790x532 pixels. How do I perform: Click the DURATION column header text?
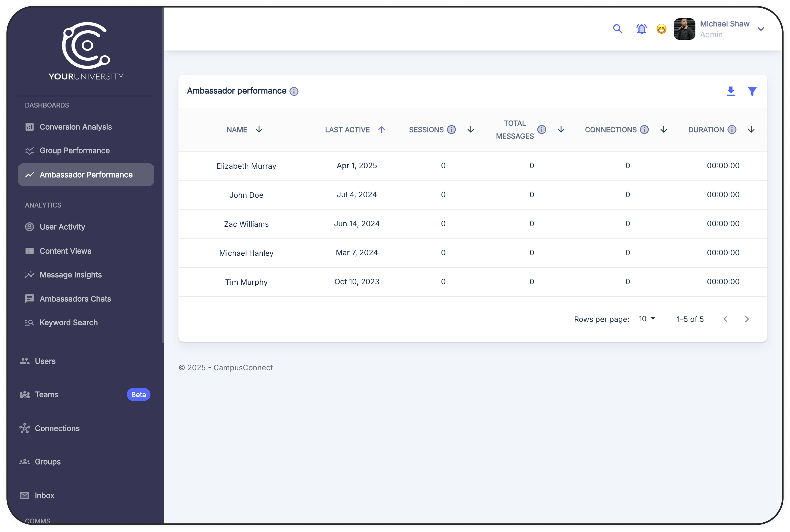tap(706, 130)
